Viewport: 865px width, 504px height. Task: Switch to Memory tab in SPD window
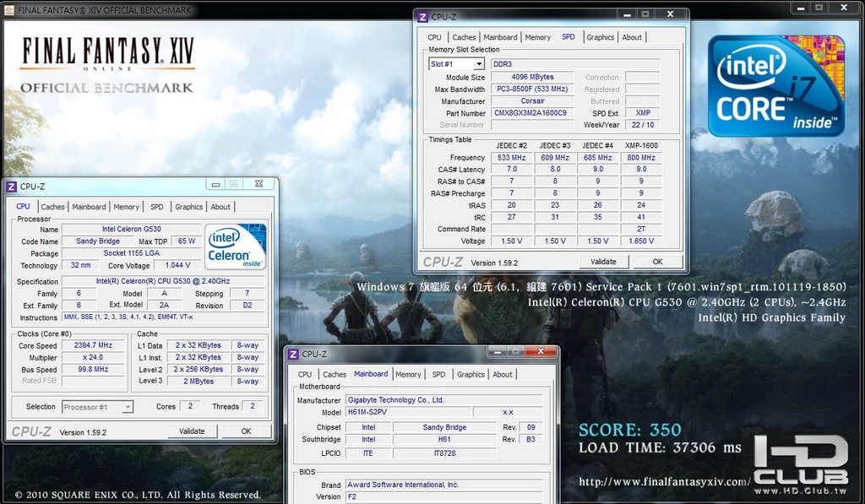(537, 37)
